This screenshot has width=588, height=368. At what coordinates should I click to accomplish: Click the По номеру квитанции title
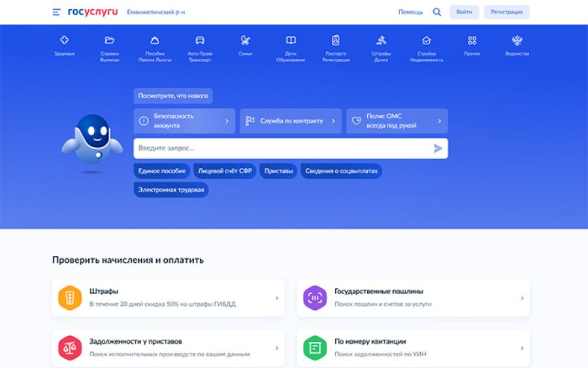click(x=370, y=341)
